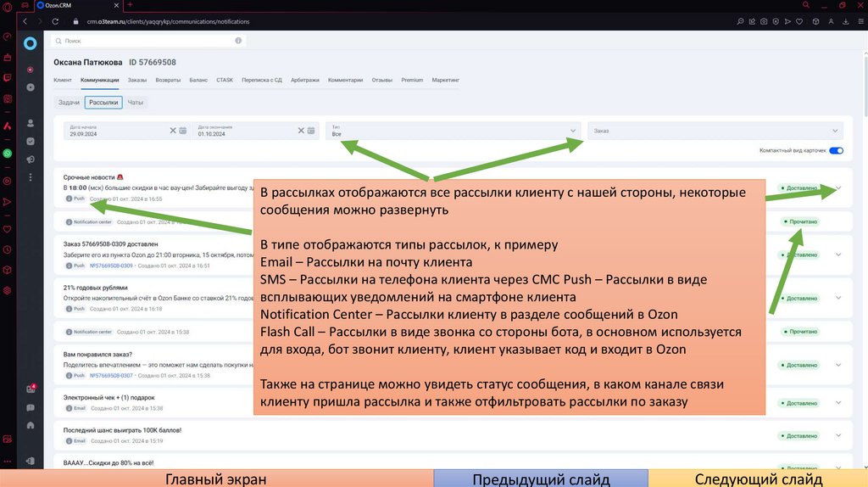The width and height of the screenshot is (868, 487).
Task: Switch to the Заказы tab
Action: (x=136, y=80)
